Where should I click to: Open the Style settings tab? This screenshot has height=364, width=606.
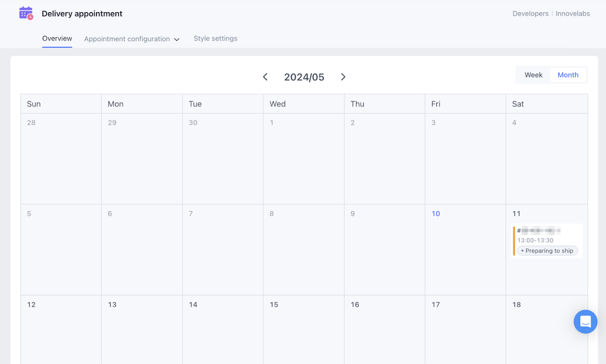point(216,39)
